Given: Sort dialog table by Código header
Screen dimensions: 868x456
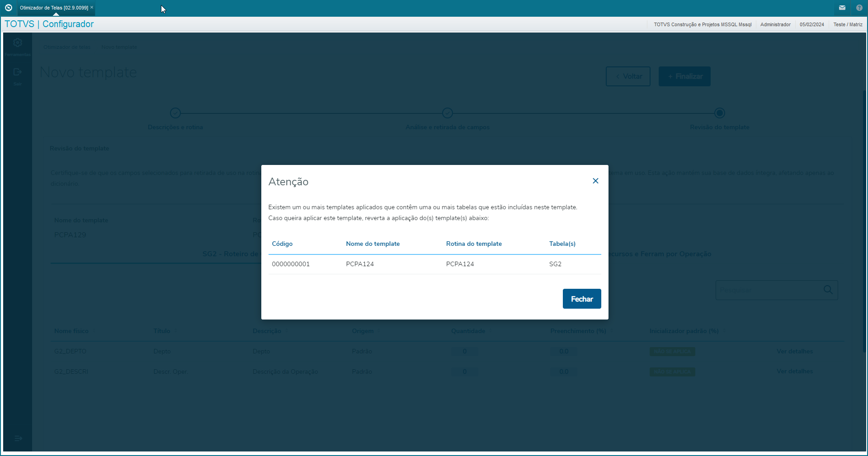Looking at the screenshot, I should 282,244.
